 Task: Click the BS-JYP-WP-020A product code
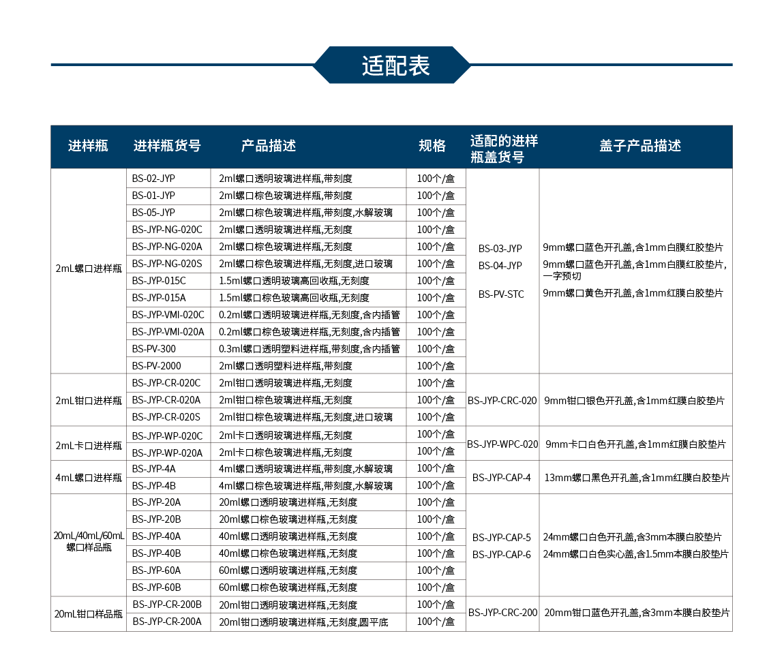point(167,453)
